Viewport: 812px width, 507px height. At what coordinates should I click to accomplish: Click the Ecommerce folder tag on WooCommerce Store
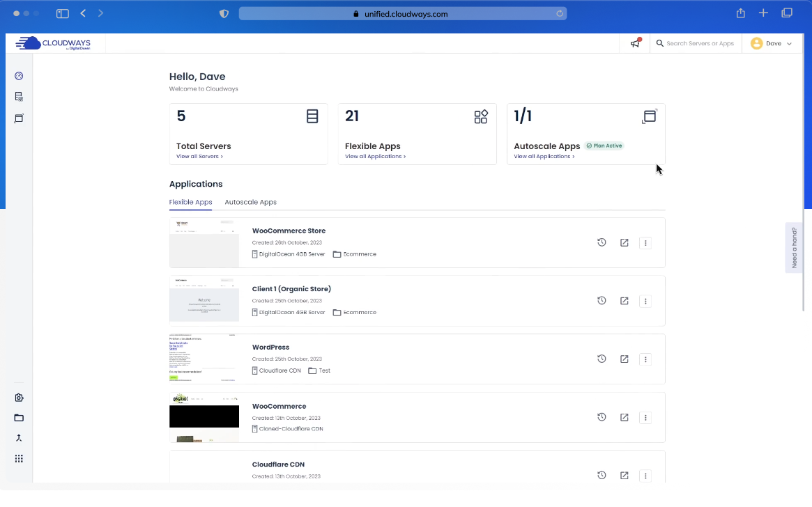[355, 254]
